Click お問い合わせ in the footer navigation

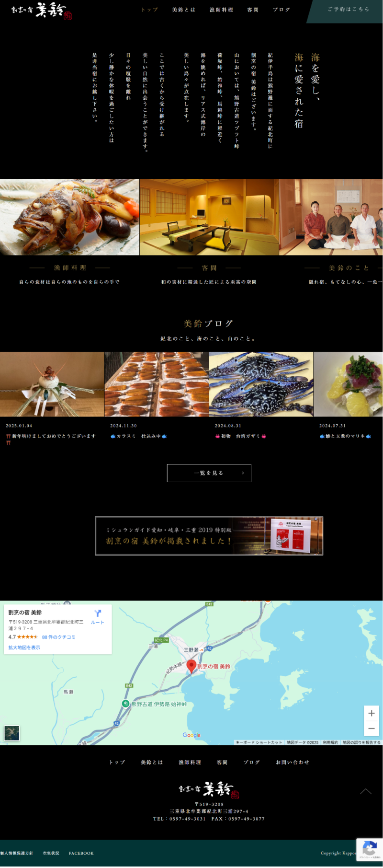pyautogui.click(x=293, y=762)
